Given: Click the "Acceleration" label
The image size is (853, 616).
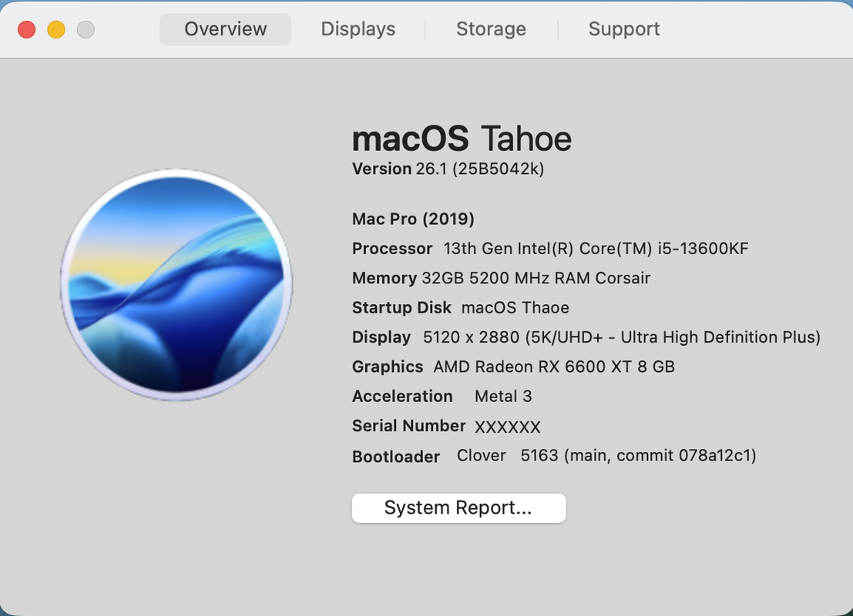Looking at the screenshot, I should point(402,397).
